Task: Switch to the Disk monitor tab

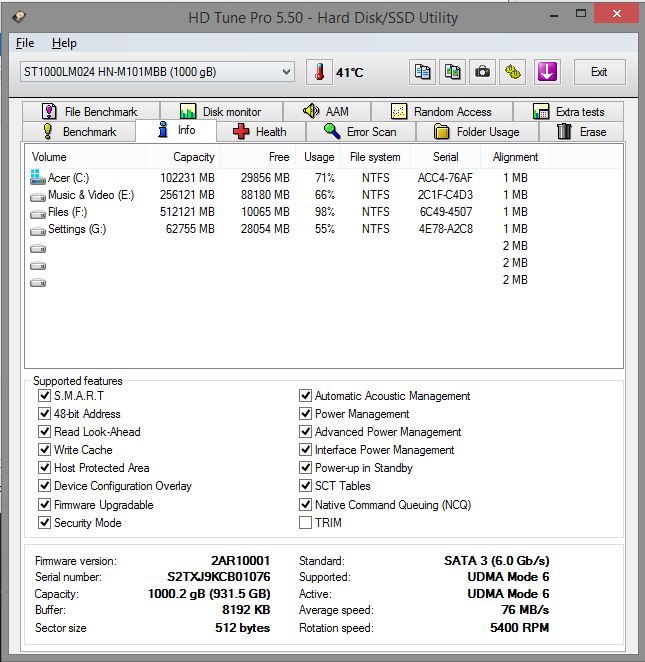Action: coord(221,112)
